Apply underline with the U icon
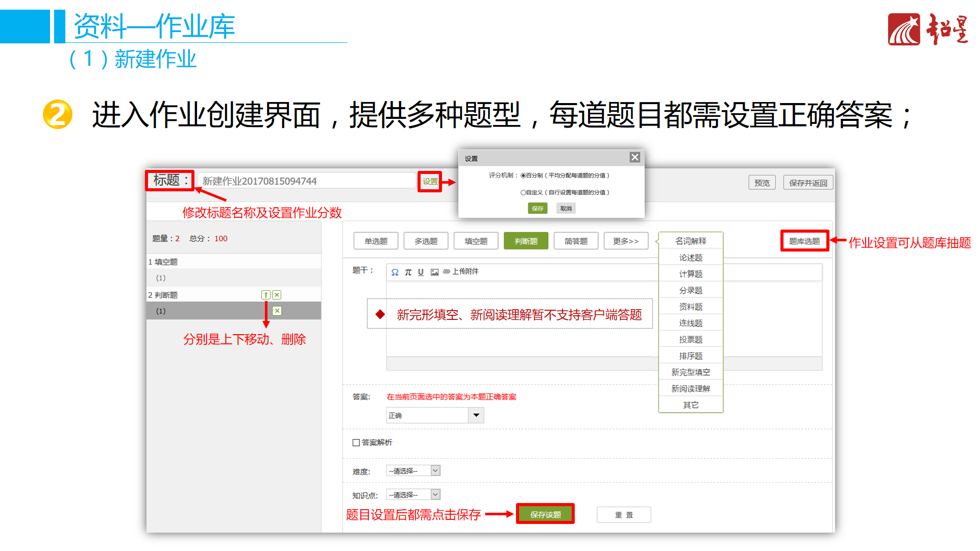This screenshot has height=551, width=980. [421, 272]
